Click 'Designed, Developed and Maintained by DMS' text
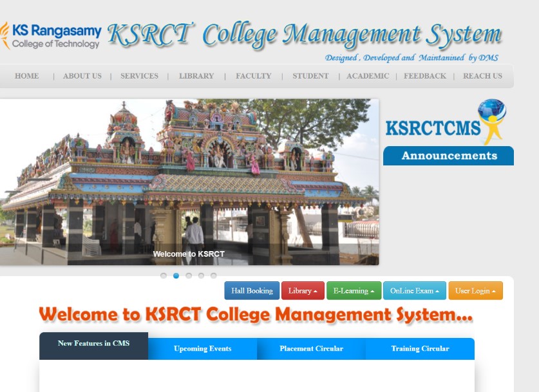The image size is (539, 392). point(411,58)
